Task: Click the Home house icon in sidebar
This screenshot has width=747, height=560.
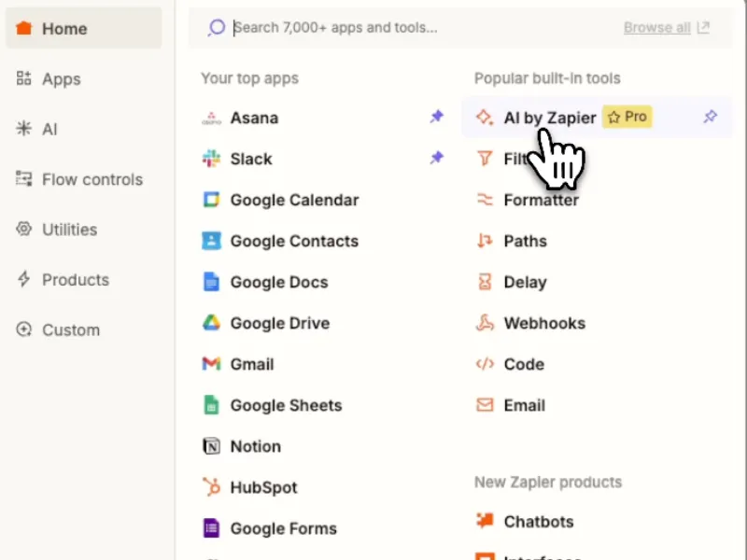Action: 24,28
